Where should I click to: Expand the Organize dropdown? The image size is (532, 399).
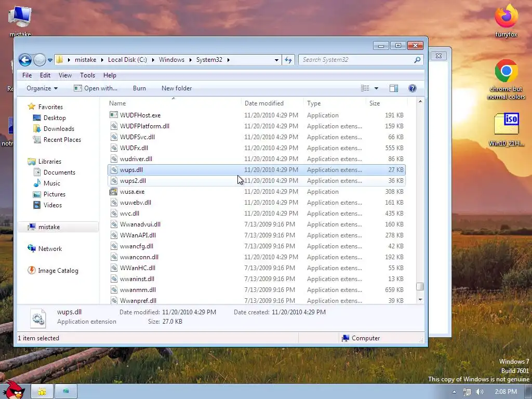tap(42, 88)
